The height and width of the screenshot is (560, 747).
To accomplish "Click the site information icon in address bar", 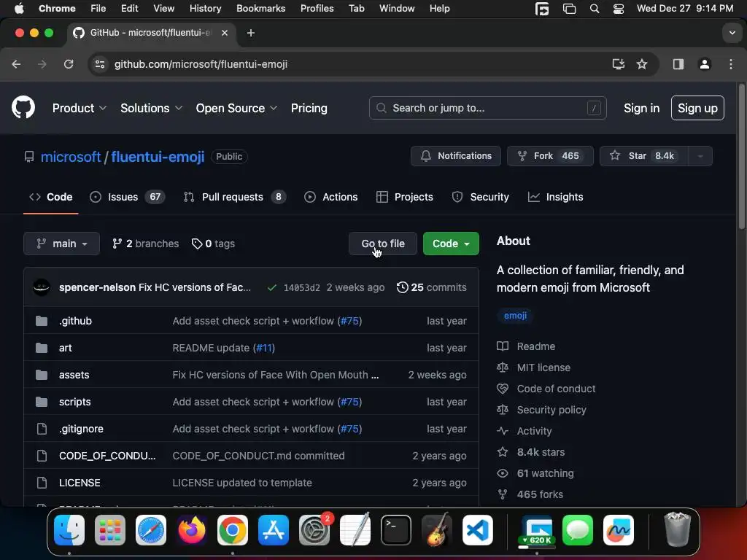I will pos(99,64).
